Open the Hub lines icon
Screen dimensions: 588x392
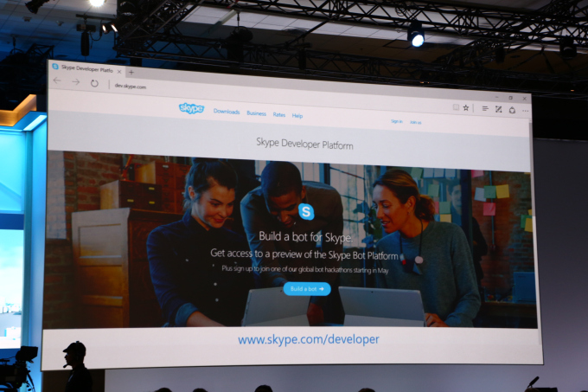click(485, 109)
